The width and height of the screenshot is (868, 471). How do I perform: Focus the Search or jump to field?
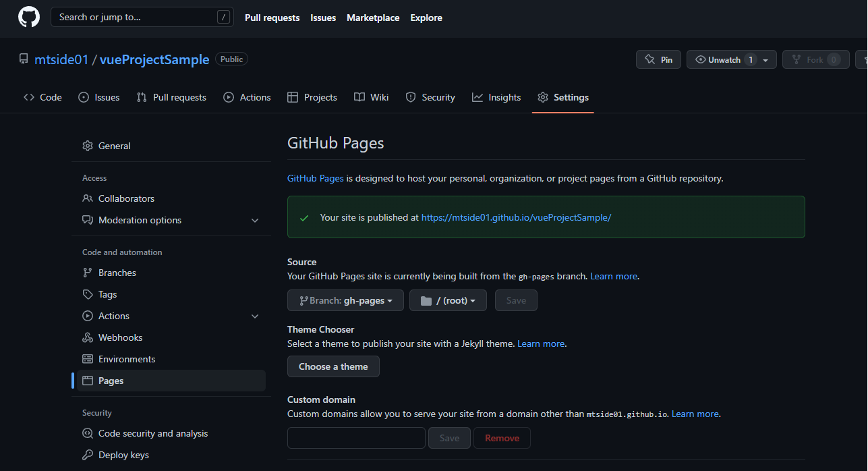[142, 18]
